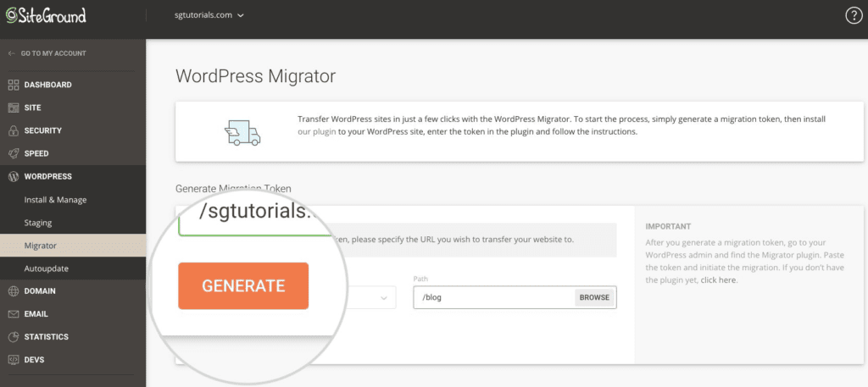Follow the 'click here' plugin link

719,280
